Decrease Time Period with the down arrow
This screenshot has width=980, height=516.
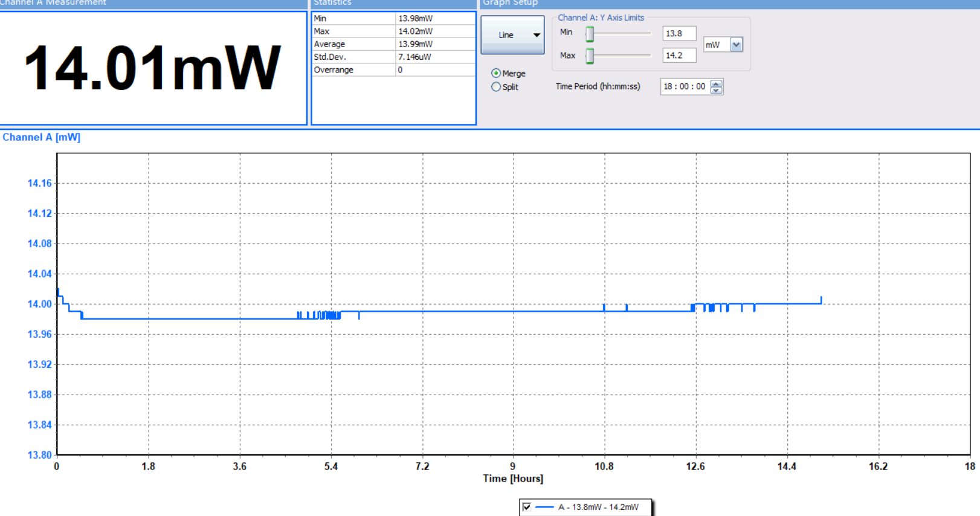(x=716, y=90)
